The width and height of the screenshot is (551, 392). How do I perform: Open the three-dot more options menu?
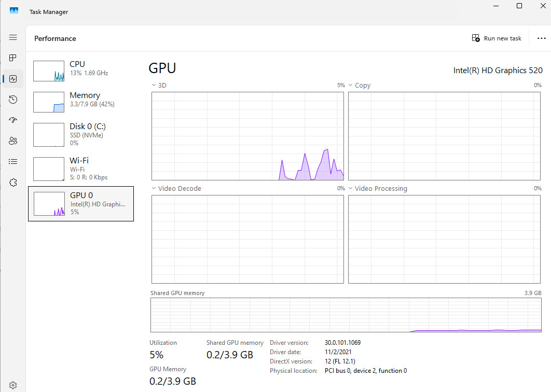click(x=542, y=38)
